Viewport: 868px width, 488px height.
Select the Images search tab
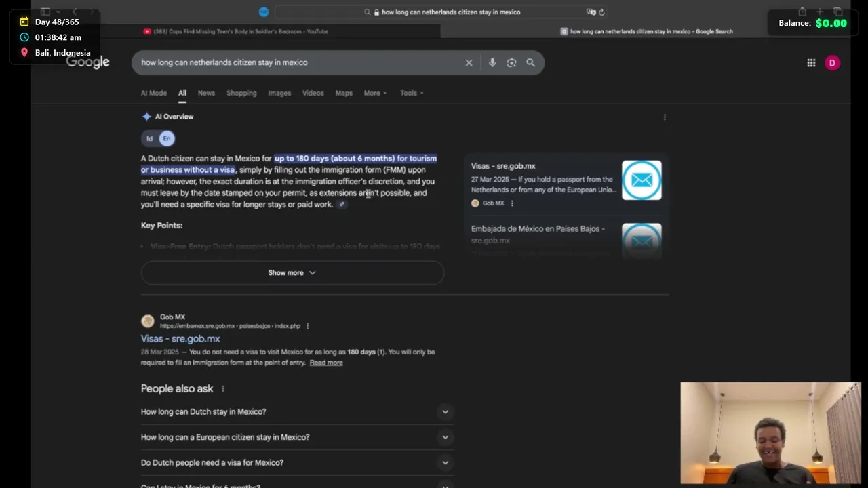click(279, 93)
